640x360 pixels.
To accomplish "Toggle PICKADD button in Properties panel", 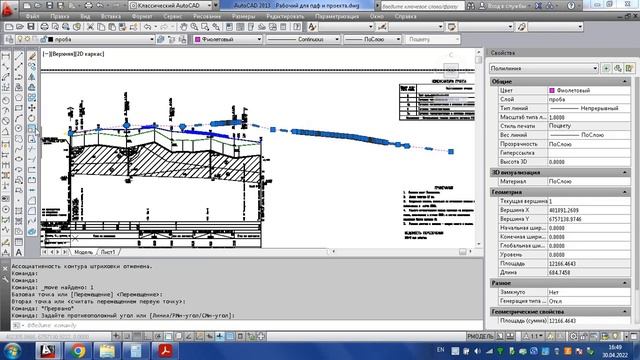I will (x=606, y=68).
